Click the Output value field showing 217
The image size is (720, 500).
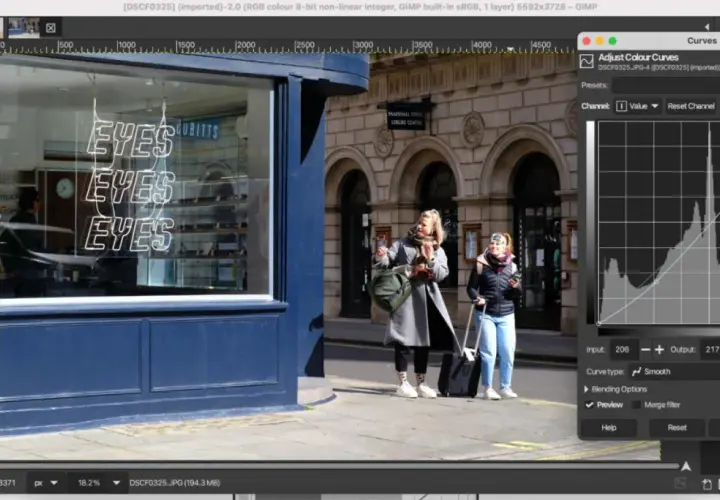tap(710, 350)
